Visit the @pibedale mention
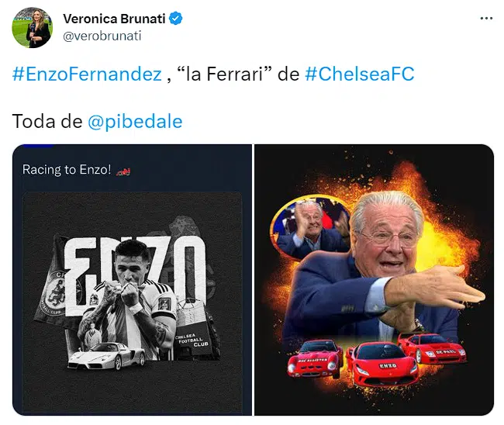This screenshot has height=425, width=504. click(135, 122)
